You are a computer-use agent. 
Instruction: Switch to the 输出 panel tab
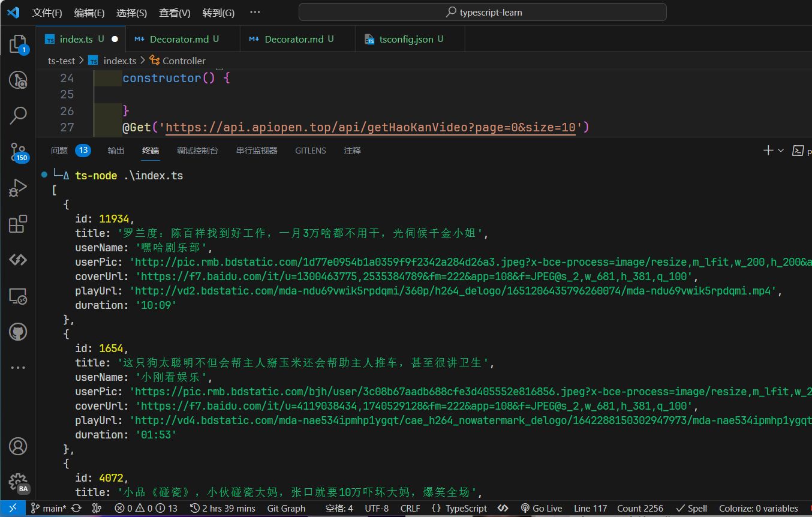[x=116, y=151]
